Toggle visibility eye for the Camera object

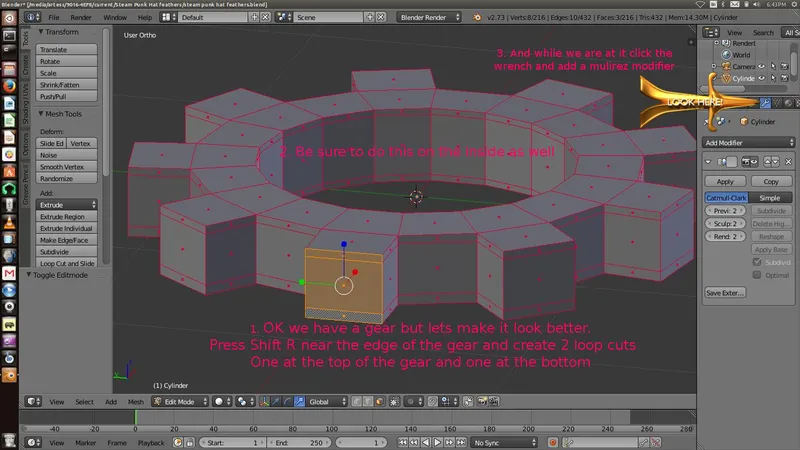tap(763, 65)
